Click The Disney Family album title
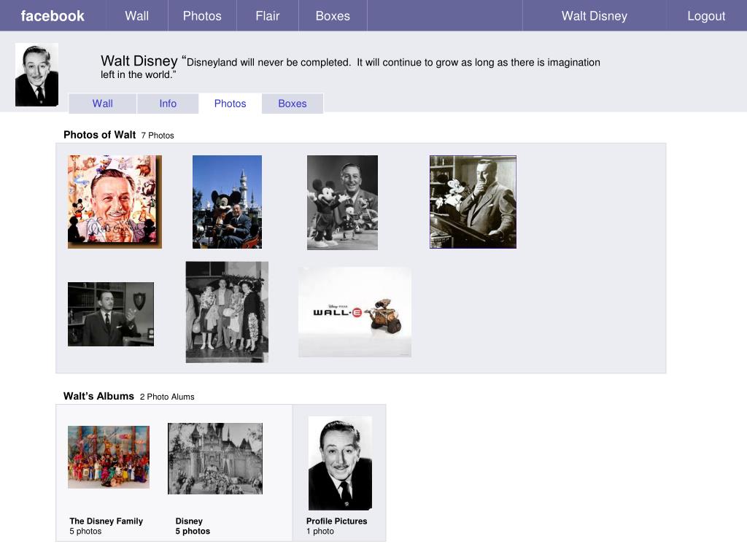This screenshot has height=560, width=747. tap(107, 521)
